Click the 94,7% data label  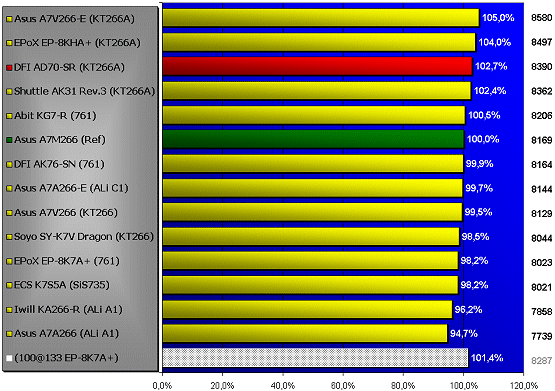(x=464, y=333)
